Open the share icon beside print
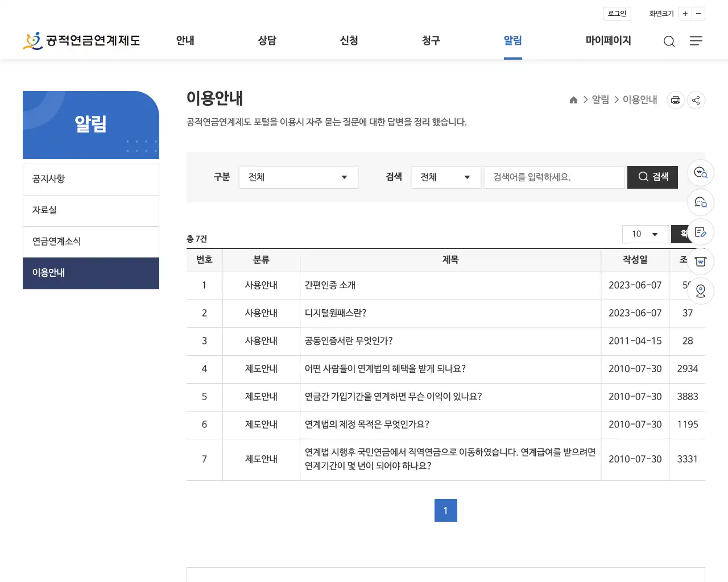This screenshot has height=582, width=728. 696,99
